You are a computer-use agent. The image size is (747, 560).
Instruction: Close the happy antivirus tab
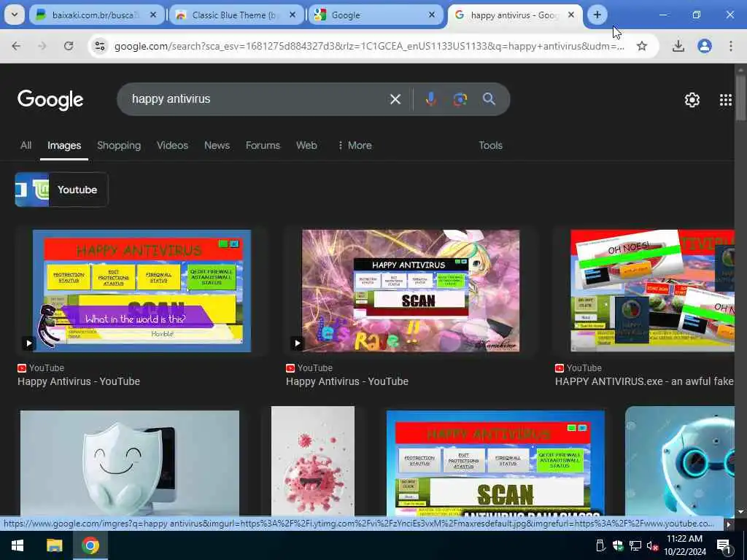570,15
